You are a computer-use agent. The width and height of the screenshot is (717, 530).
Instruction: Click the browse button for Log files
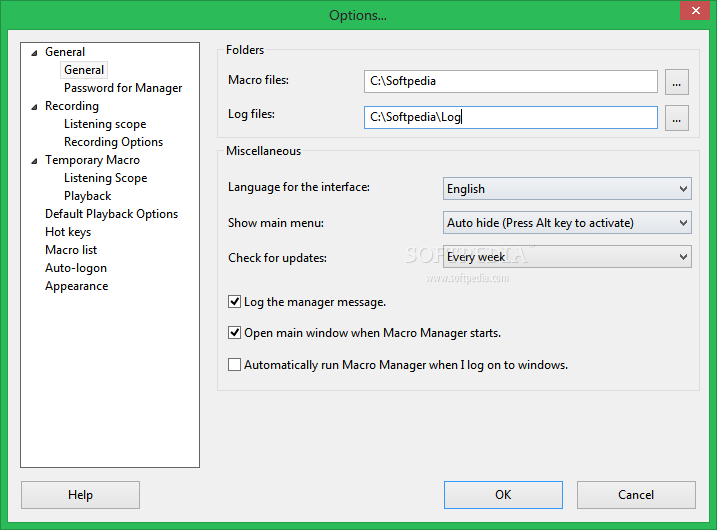[x=677, y=118]
